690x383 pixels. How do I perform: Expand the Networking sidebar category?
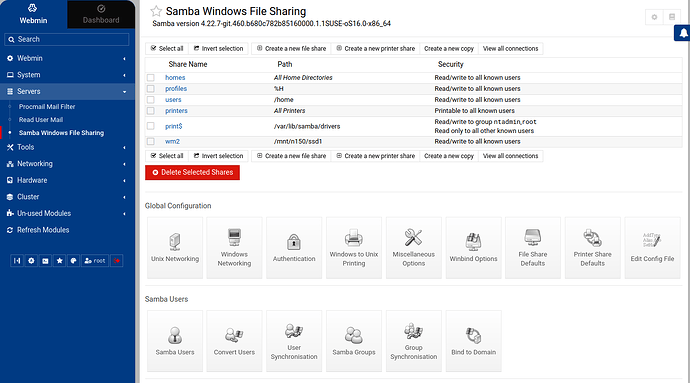67,164
